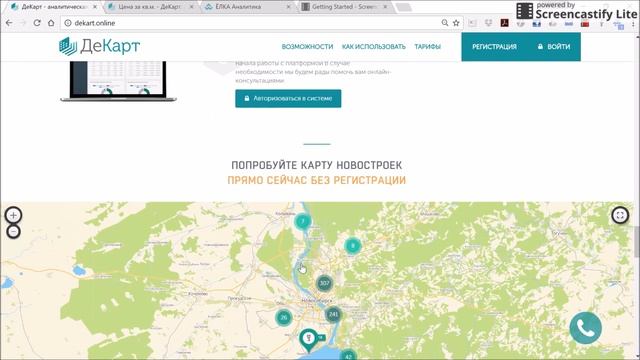Click the red extension icon in toolbar
The height and width of the screenshot is (360, 640).
[x=584, y=24]
